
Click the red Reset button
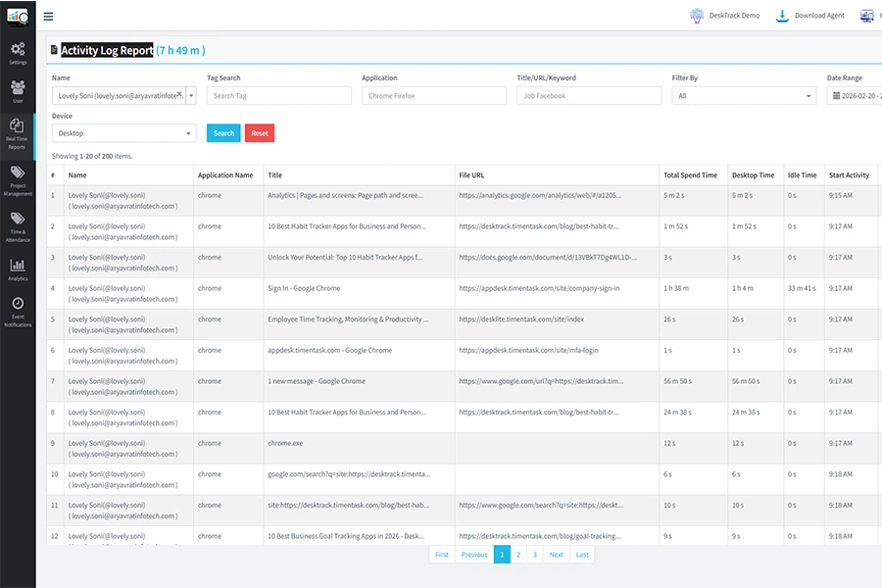[260, 133]
